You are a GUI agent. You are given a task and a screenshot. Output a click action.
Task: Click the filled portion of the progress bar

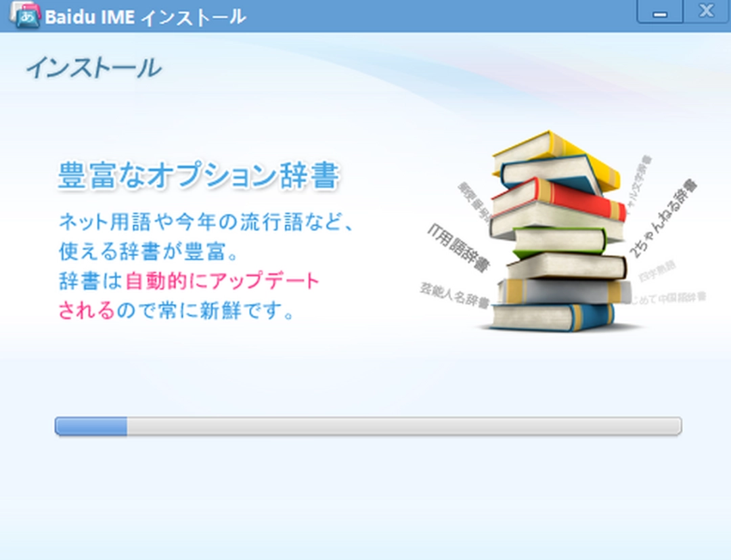(x=91, y=425)
